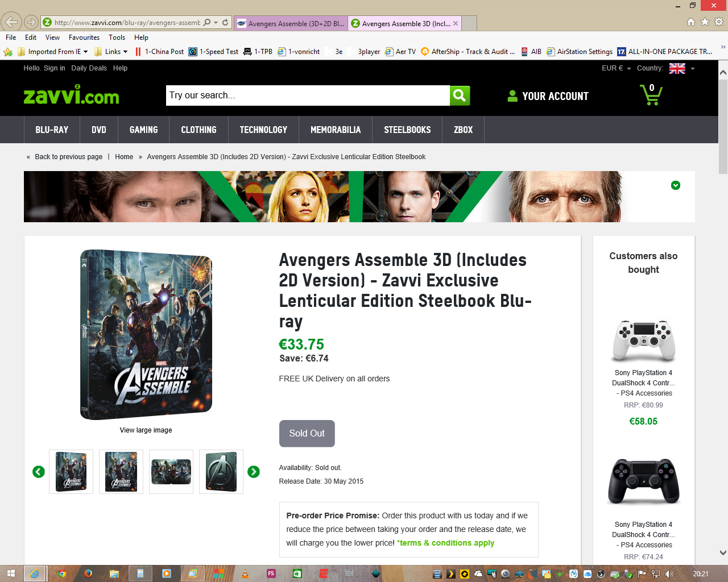This screenshot has width=728, height=582.
Task: Refresh the page with the reload icon
Action: pos(225,23)
